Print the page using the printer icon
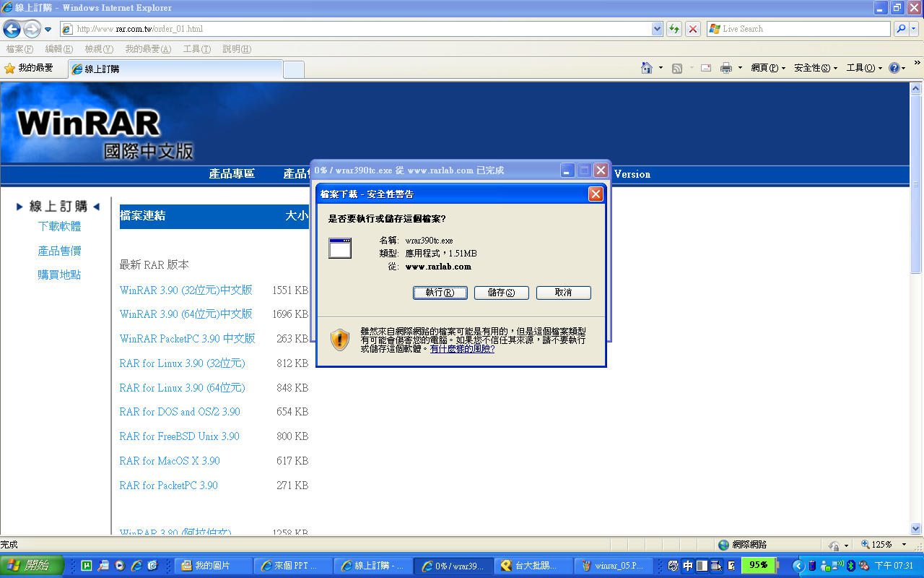 point(725,68)
